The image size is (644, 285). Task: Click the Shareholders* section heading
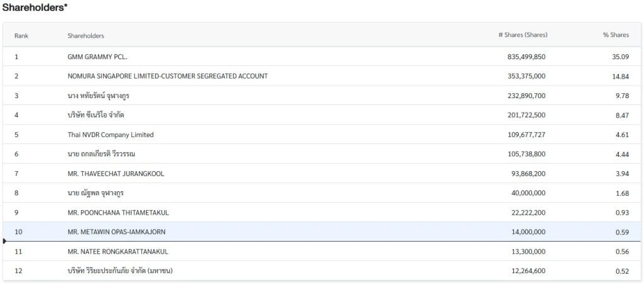pyautogui.click(x=35, y=8)
